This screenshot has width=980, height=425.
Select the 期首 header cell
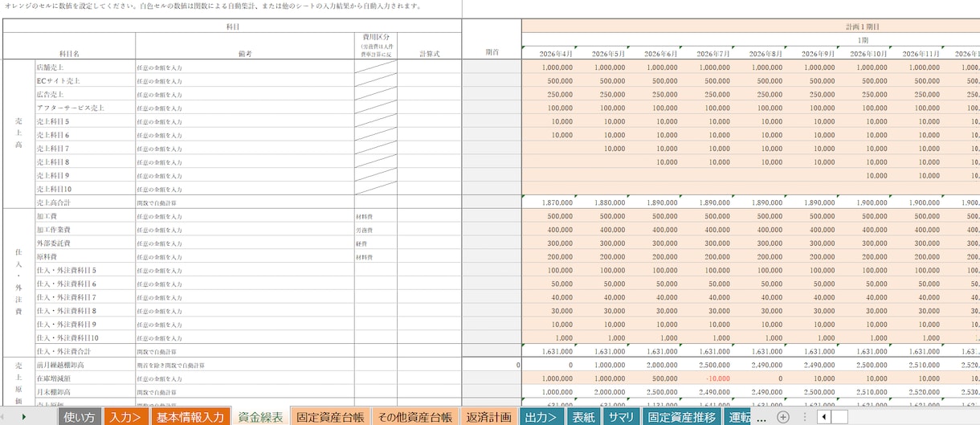[492, 53]
